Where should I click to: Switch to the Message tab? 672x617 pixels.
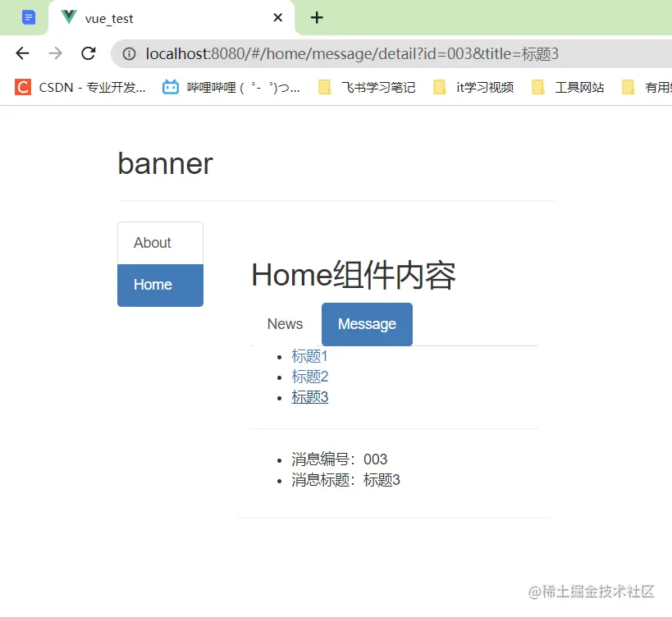point(368,324)
